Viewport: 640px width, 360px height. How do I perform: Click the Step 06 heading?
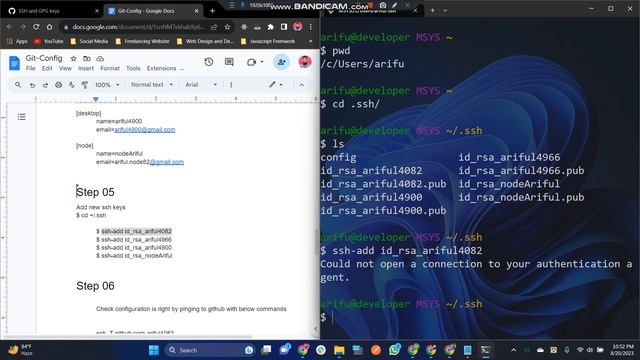coord(96,286)
